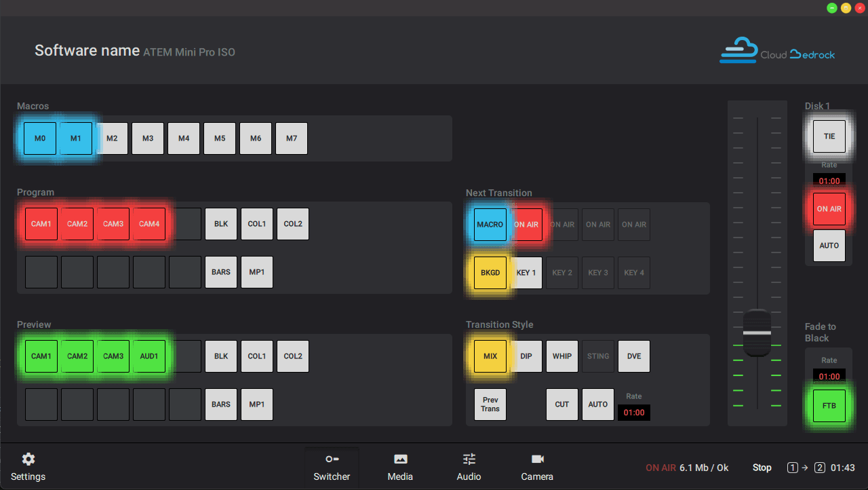Select CAM4 in Program row
Viewport: 868px width, 490px height.
[149, 224]
